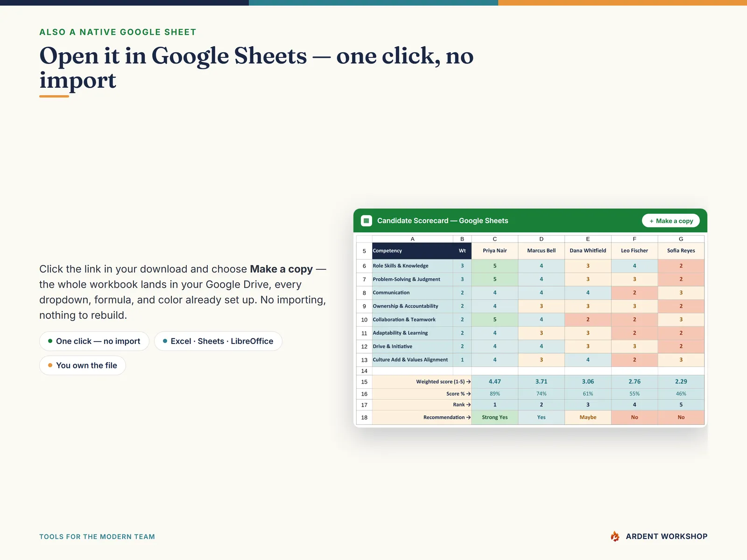Image resolution: width=747 pixels, height=560 pixels.
Task: Click the weighted score 3.06 cell
Action: coord(588,382)
